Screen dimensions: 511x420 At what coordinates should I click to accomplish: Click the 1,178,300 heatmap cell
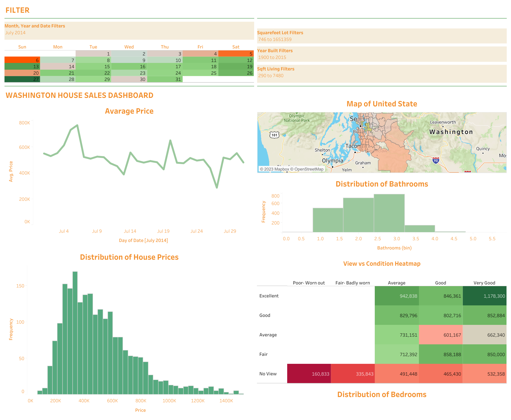coord(484,296)
